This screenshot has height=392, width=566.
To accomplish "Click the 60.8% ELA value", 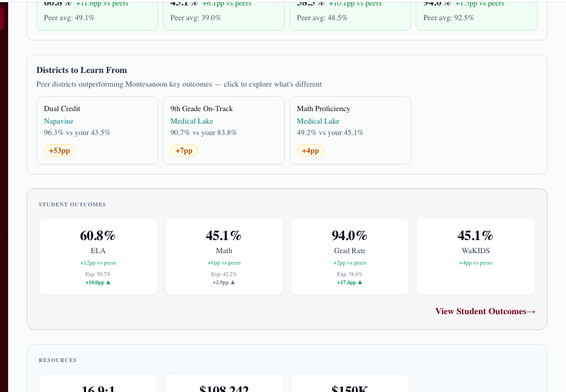I will click(98, 235).
